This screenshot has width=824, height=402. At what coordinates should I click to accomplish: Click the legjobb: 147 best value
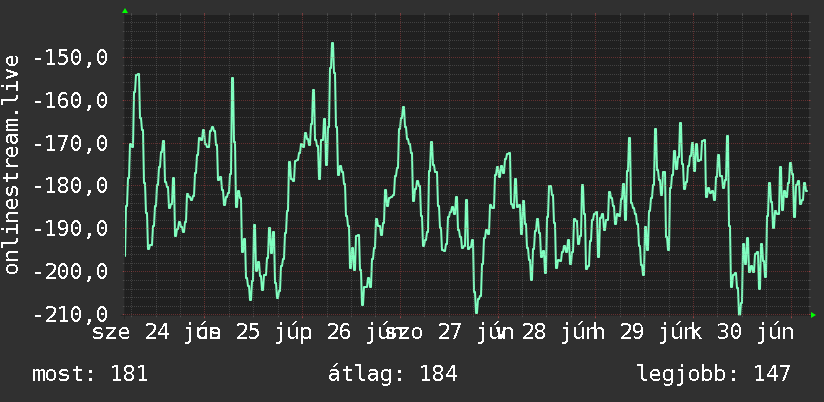[x=714, y=374]
